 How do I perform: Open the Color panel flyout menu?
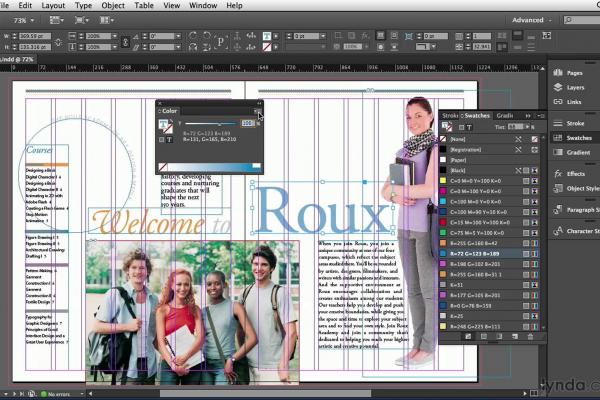pos(257,111)
